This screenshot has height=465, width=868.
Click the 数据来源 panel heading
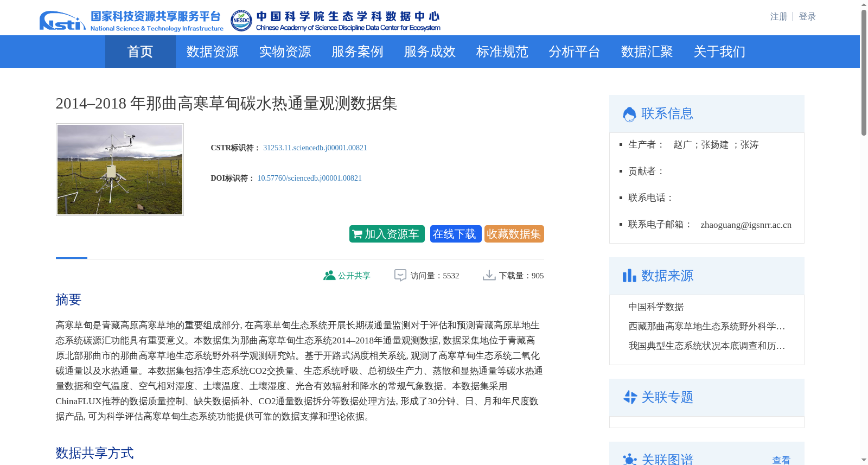(x=667, y=276)
